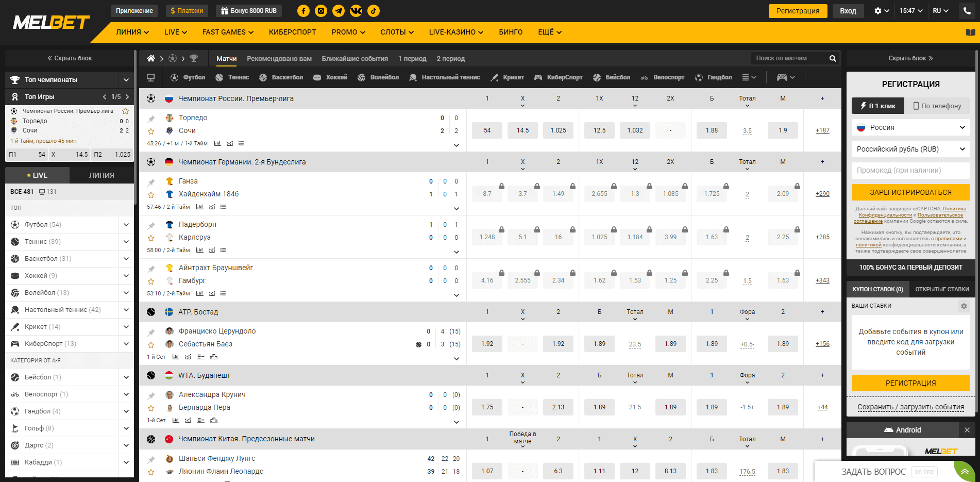Click the search magnifier icon
This screenshot has height=482, width=980.
coord(833,58)
